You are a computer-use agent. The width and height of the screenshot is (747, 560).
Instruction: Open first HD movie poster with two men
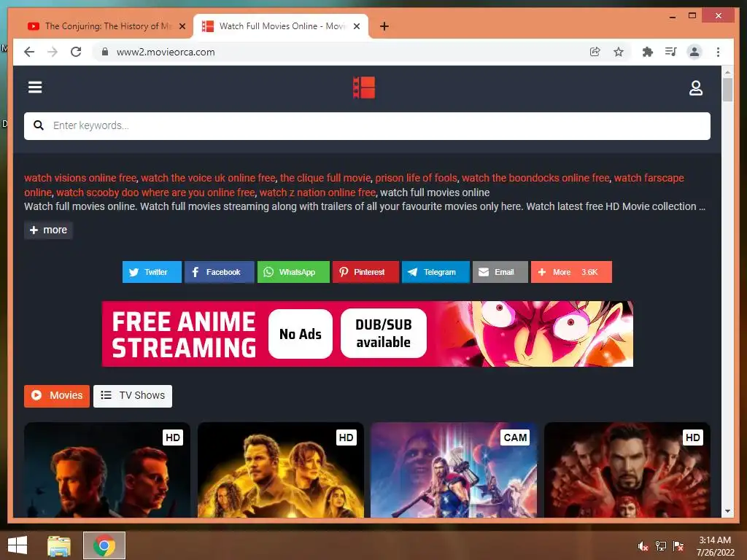coord(107,470)
